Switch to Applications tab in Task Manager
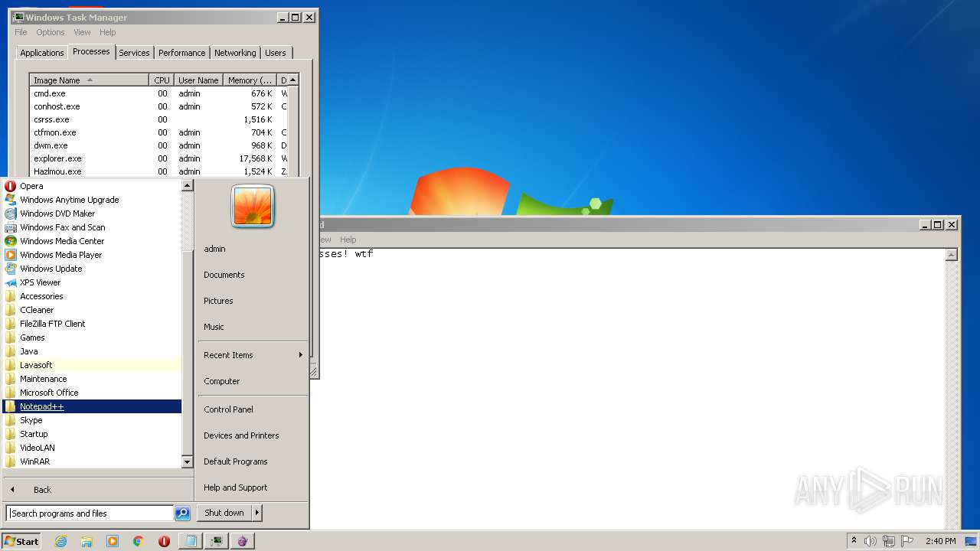980x551 pixels. [41, 53]
